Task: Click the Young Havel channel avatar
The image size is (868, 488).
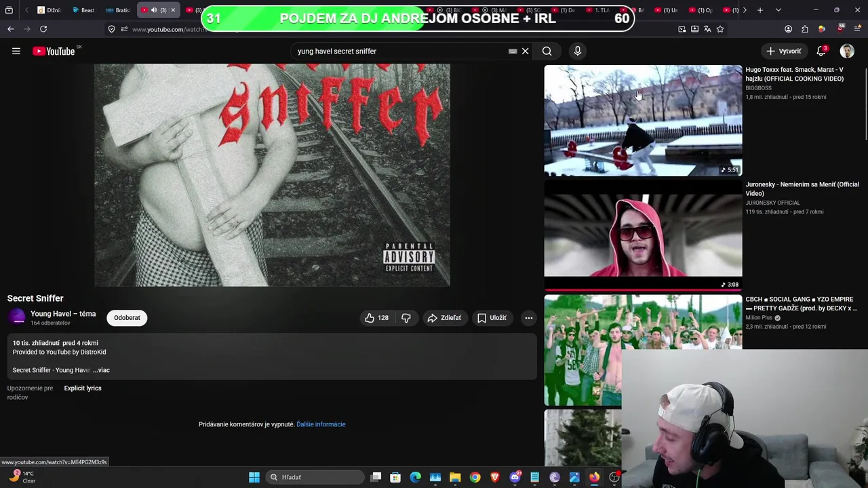Action: [17, 317]
